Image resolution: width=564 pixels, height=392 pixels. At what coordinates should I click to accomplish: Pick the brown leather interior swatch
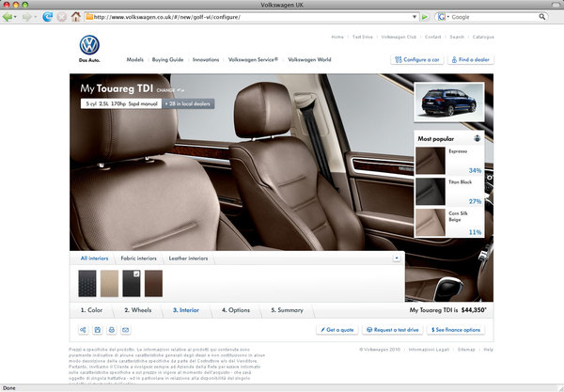(x=153, y=283)
